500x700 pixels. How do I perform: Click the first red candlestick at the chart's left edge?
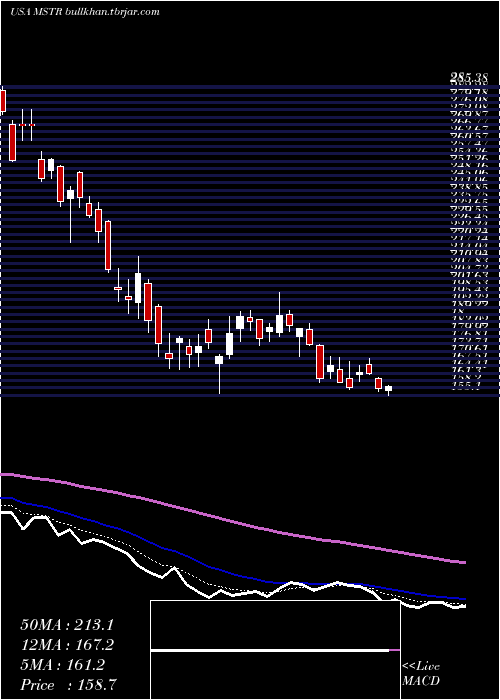pos(3,100)
